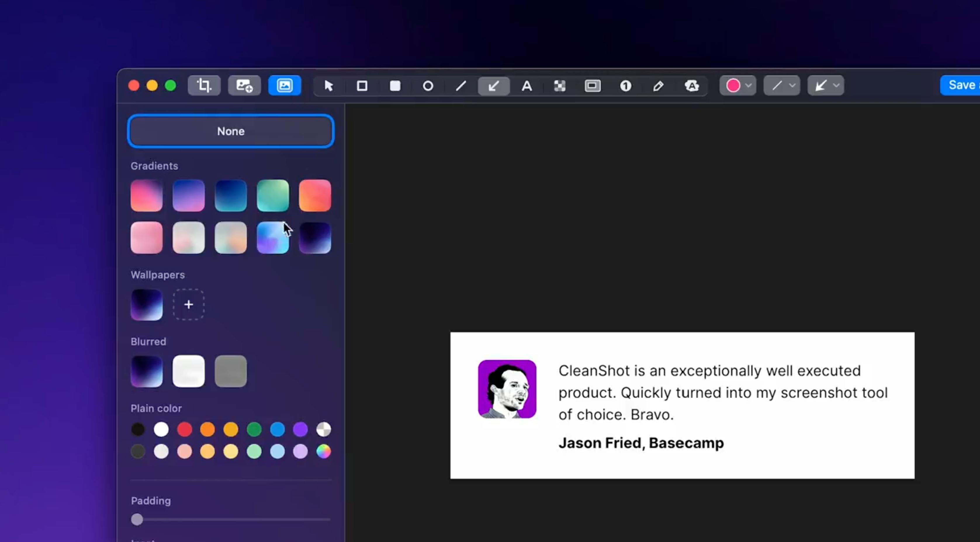Select the numbered counter tool
The image size is (980, 542).
pos(626,86)
